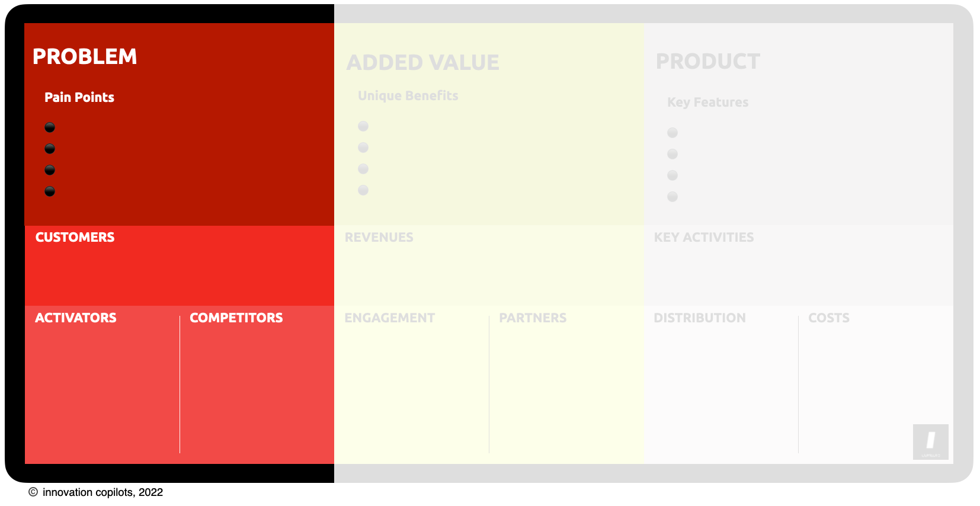980x506 pixels.
Task: Select the Pain Points subheading
Action: click(79, 97)
